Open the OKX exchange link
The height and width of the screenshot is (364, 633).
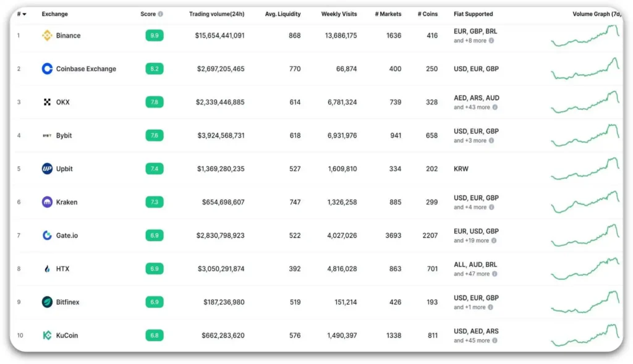62,102
